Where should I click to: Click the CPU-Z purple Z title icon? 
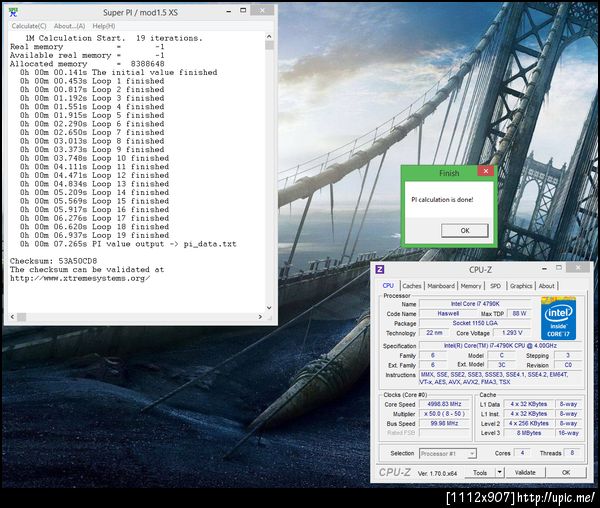(x=380, y=269)
